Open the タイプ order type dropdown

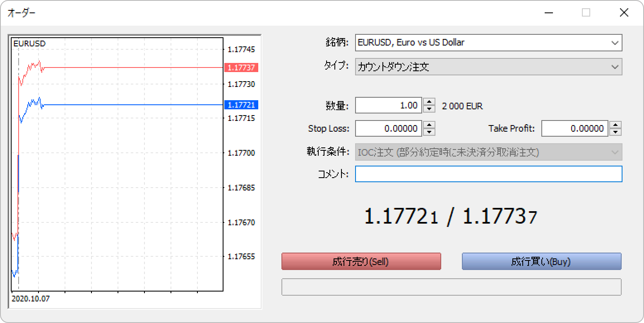488,67
